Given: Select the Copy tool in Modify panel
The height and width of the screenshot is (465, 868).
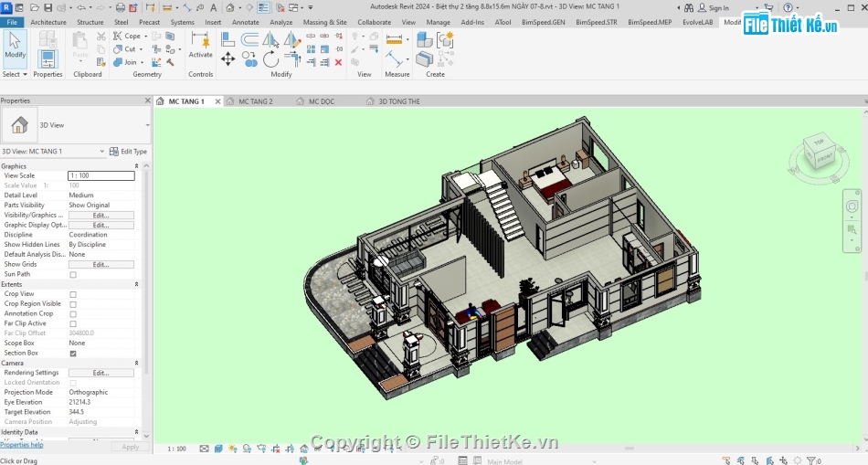Looking at the screenshot, I should [249, 59].
